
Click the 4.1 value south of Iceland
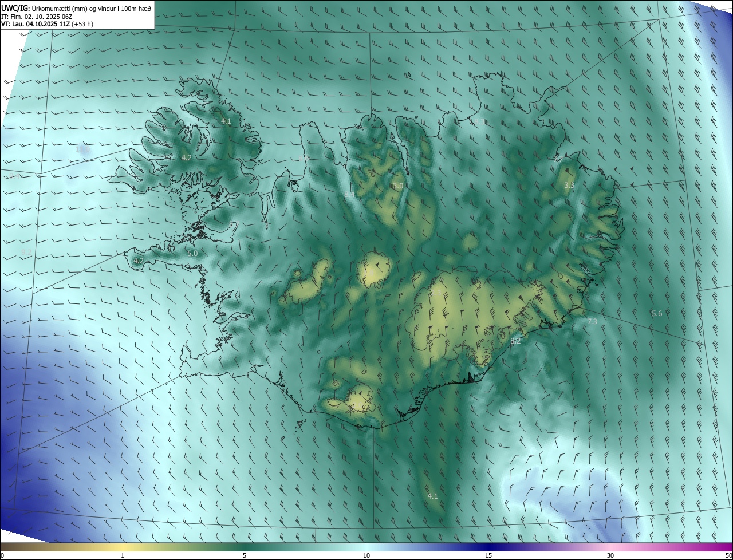pos(433,496)
